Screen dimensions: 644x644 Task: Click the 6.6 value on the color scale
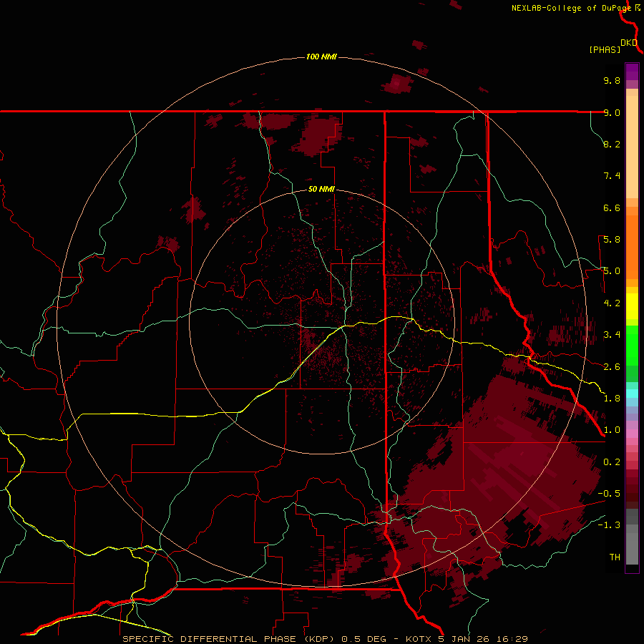point(612,208)
